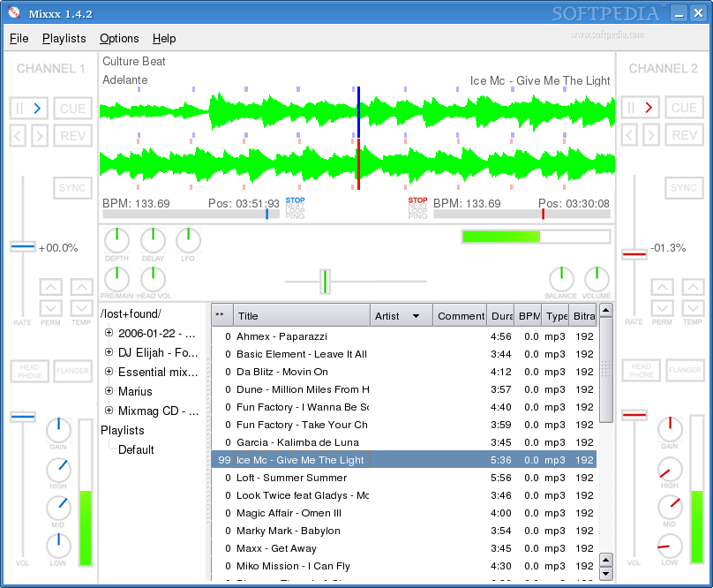Click Channel 2 CUE button

coord(685,108)
